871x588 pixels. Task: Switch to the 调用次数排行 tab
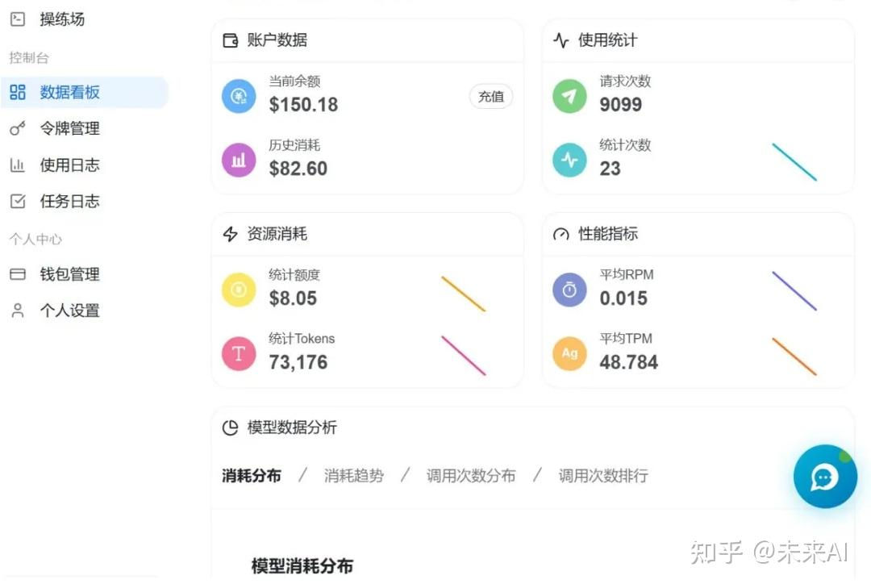click(602, 476)
